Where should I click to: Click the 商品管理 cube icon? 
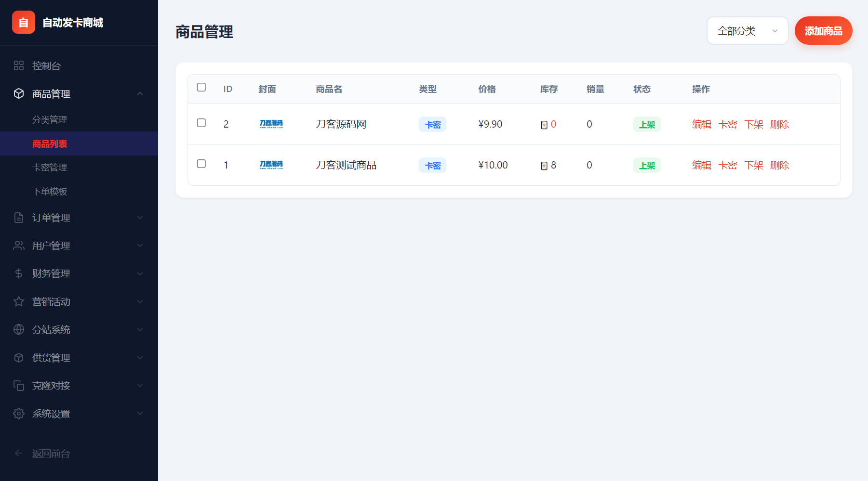(x=19, y=94)
